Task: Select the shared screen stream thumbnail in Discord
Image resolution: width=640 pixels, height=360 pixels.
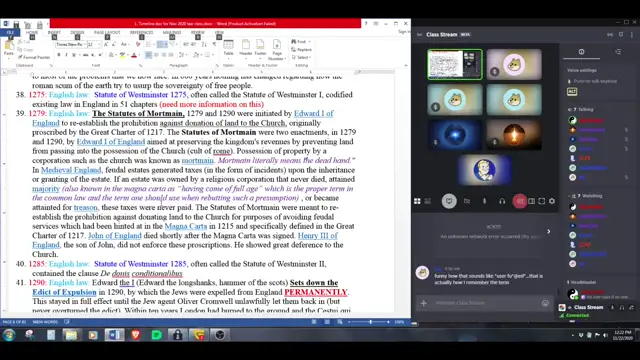Action: point(455,64)
